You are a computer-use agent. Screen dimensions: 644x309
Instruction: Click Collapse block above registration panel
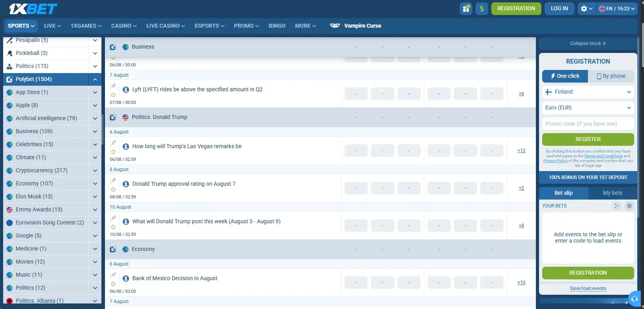pyautogui.click(x=588, y=43)
